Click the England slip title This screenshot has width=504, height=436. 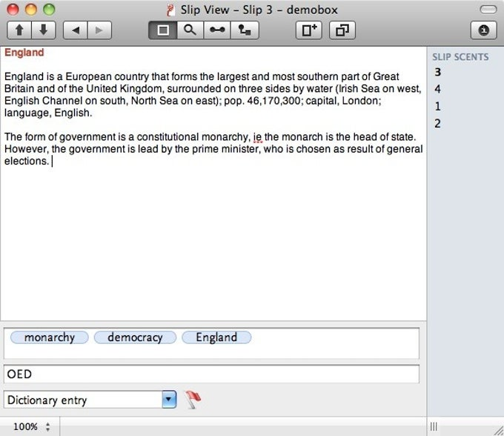pyautogui.click(x=24, y=53)
